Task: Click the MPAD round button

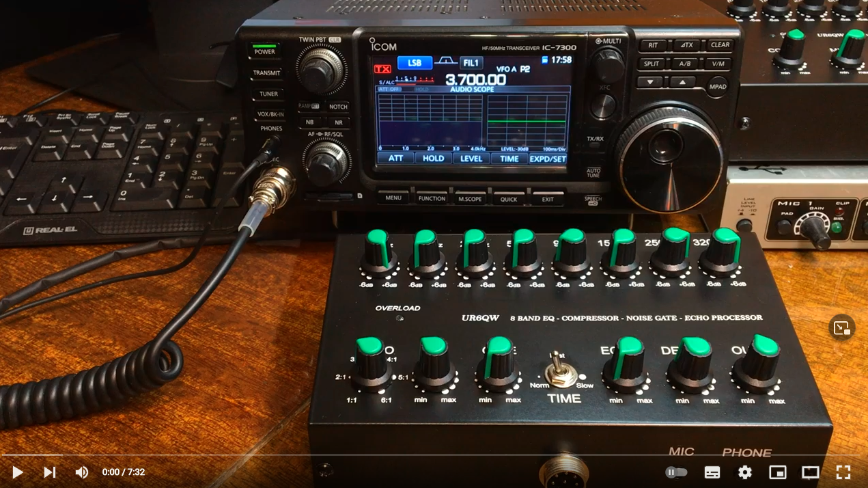Action: click(x=717, y=87)
